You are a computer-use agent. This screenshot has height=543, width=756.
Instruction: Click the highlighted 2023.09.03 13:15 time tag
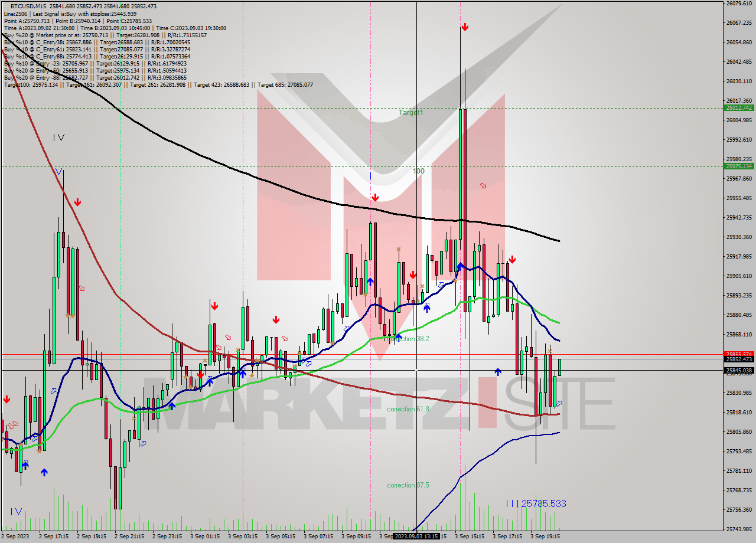416,537
